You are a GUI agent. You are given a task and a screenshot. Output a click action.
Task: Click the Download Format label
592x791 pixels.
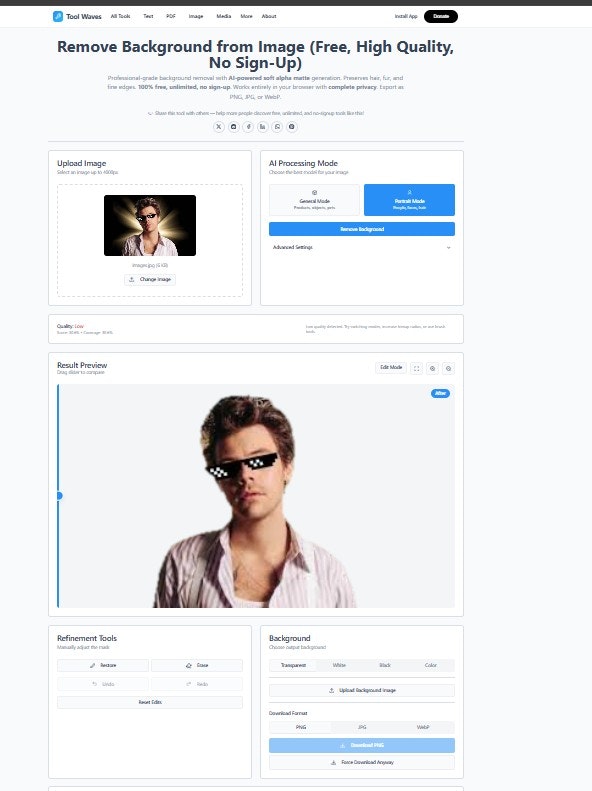tap(288, 713)
